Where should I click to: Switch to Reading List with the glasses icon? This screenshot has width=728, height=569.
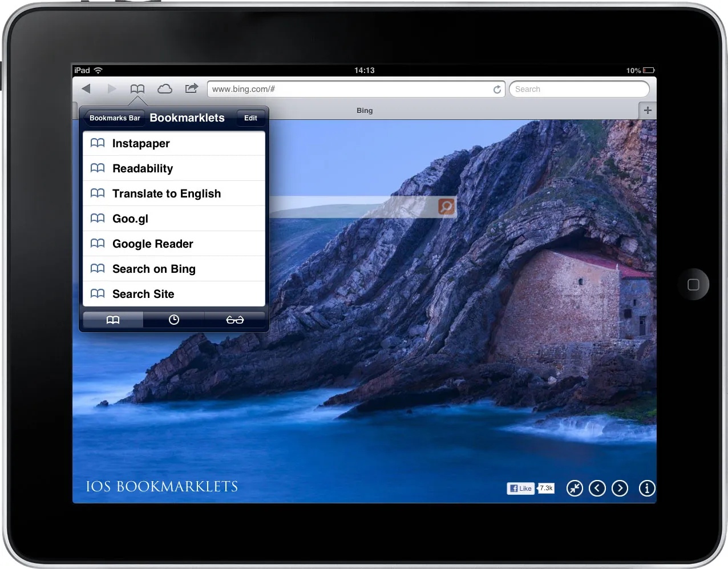(x=234, y=320)
